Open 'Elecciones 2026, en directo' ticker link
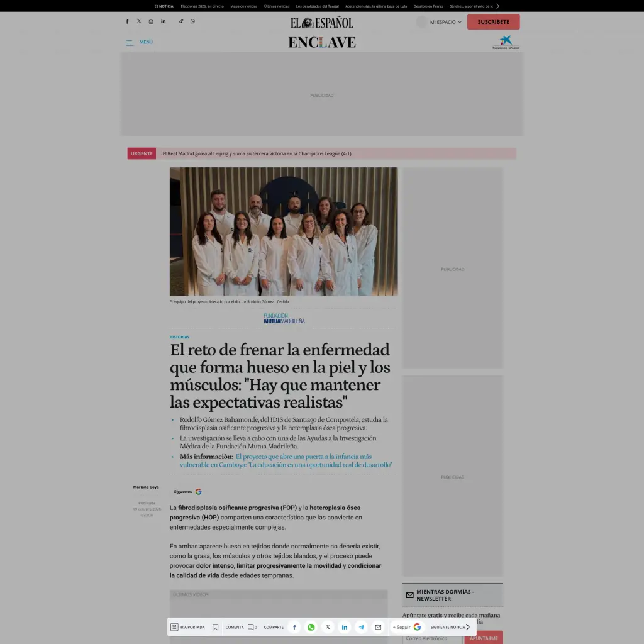The image size is (644, 644). [x=202, y=6]
